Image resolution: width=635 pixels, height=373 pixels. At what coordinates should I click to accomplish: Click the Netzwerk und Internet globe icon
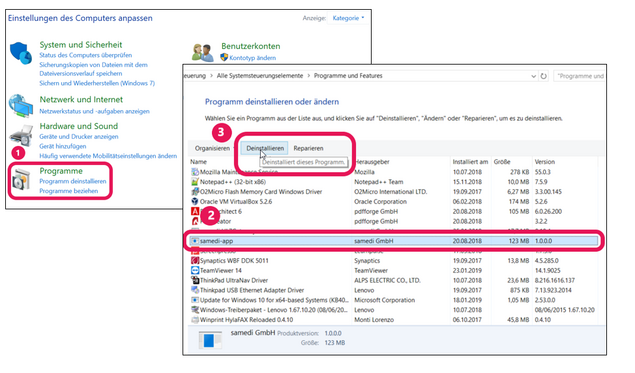(21, 106)
